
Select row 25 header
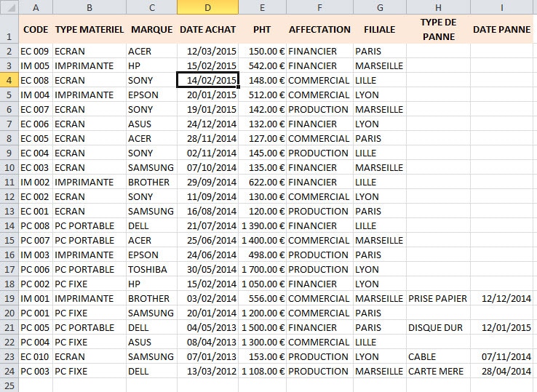tap(9, 385)
